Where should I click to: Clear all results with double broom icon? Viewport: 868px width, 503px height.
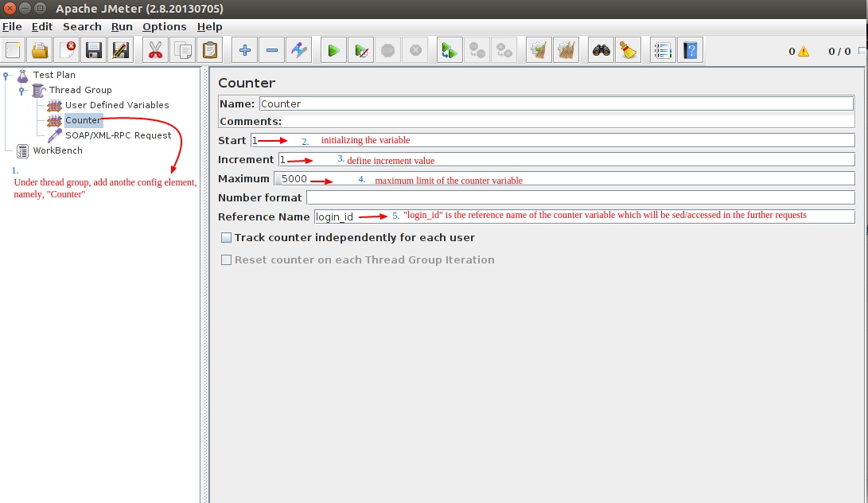(x=566, y=50)
